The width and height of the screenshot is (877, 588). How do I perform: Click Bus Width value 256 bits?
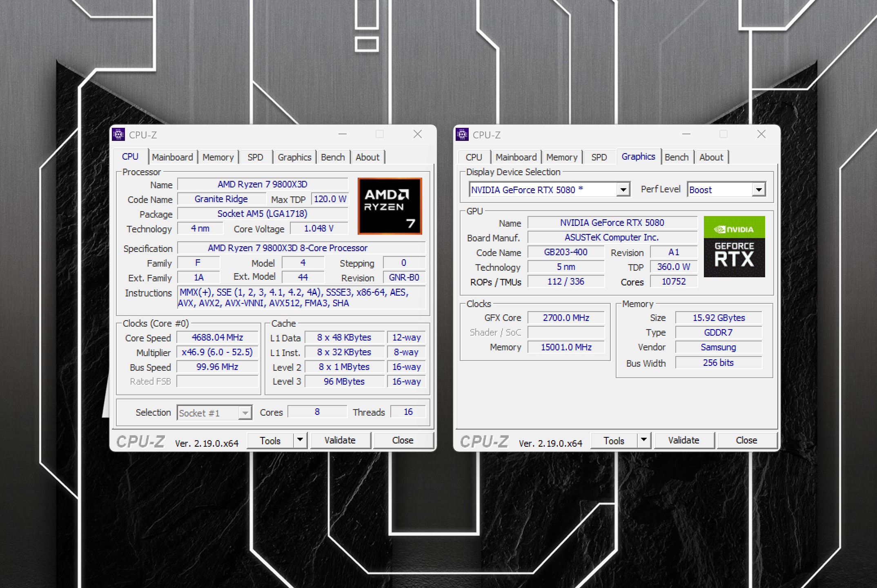pos(719,363)
